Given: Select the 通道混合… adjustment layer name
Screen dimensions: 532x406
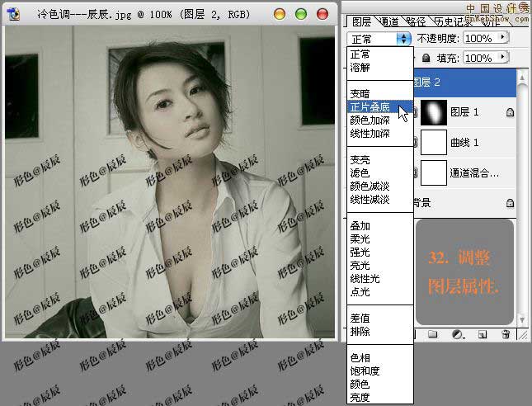Looking at the screenshot, I should tap(474, 173).
